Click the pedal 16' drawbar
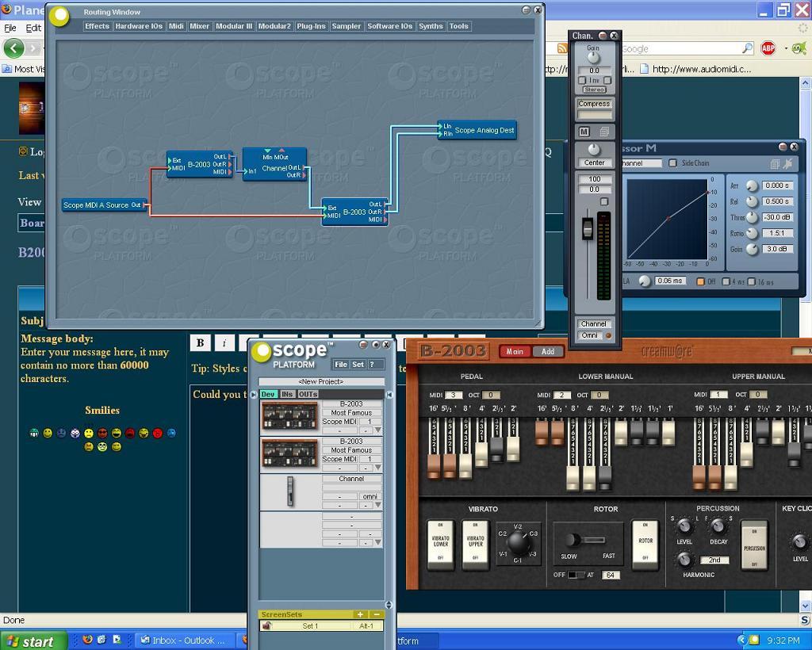The image size is (812, 650). [x=434, y=468]
